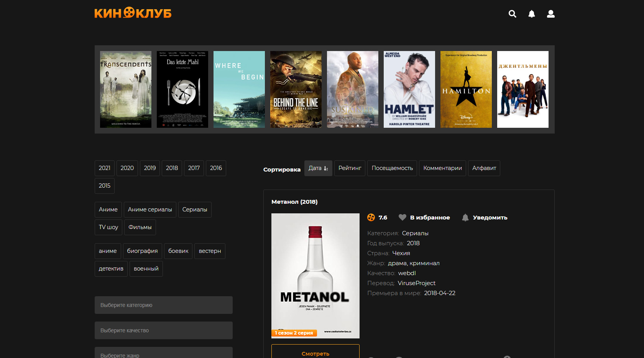The height and width of the screenshot is (358, 644).
Task: Filter by year 2017
Action: click(x=194, y=168)
